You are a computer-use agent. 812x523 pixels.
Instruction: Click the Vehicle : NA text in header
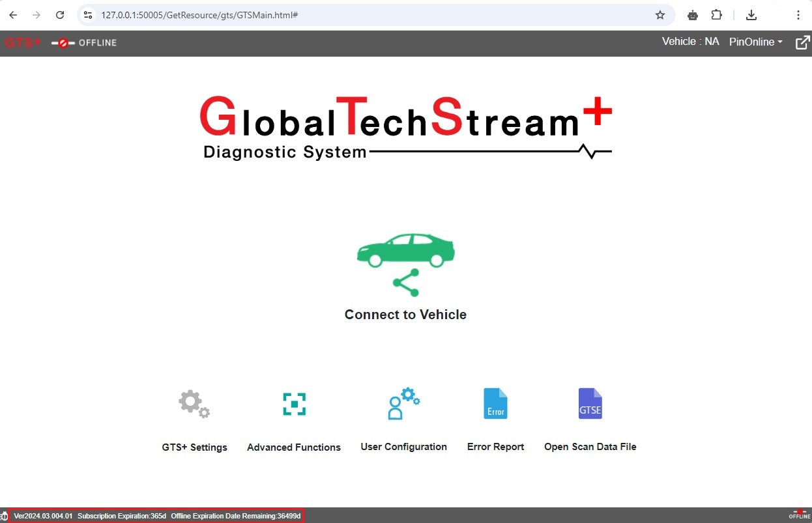pos(691,42)
